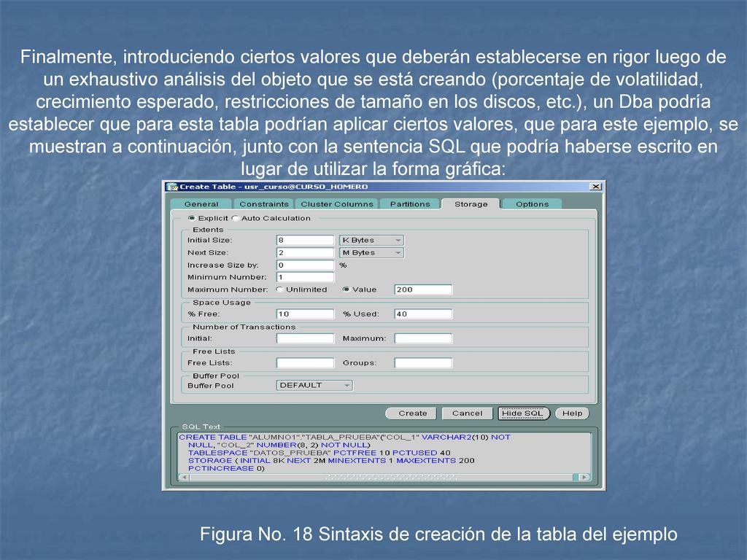
Task: Click the Minimum Number field
Action: pyautogui.click(x=306, y=277)
